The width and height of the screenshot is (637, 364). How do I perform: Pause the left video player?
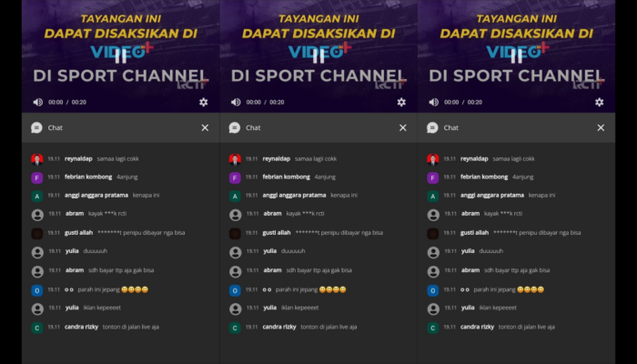coord(121,56)
